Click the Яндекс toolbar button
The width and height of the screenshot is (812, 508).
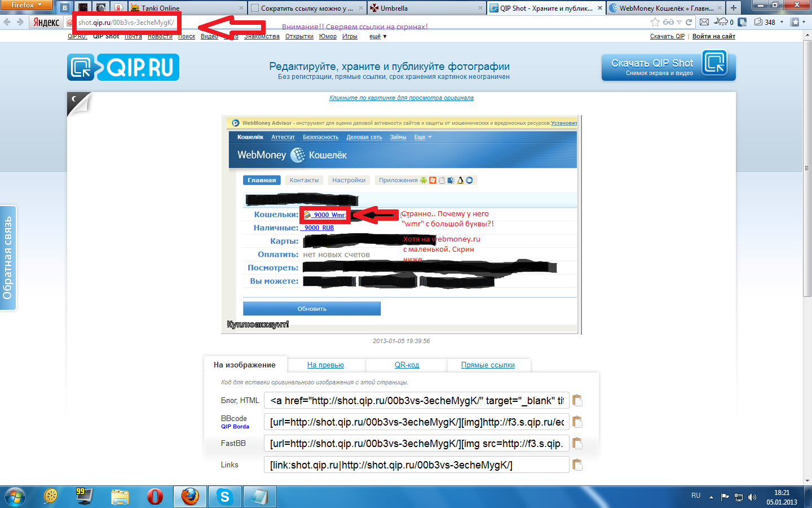[46, 22]
